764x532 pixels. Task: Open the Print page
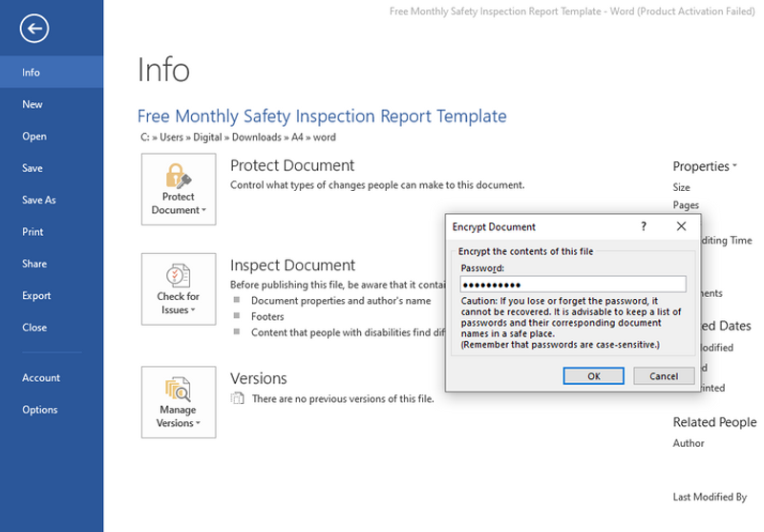[x=52, y=232]
